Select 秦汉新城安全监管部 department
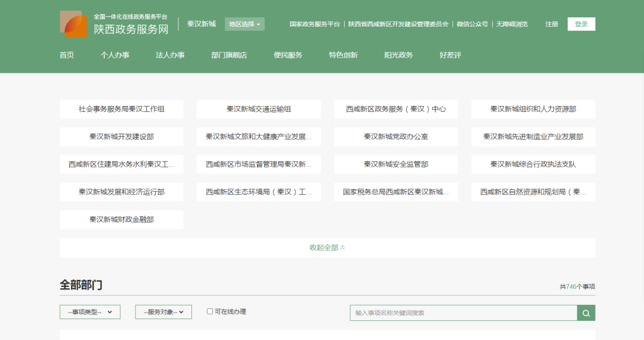Viewport: 644px width, 340px height. pos(396,164)
